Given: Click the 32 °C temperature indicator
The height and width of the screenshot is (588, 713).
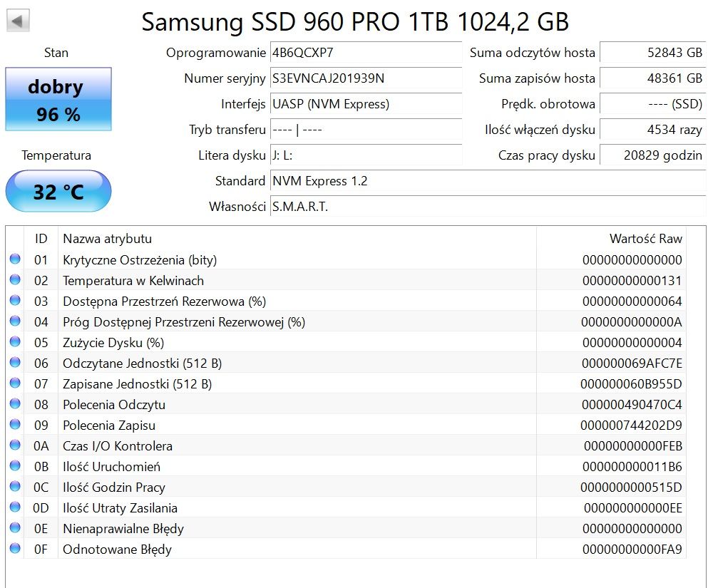Looking at the screenshot, I should coord(58,191).
